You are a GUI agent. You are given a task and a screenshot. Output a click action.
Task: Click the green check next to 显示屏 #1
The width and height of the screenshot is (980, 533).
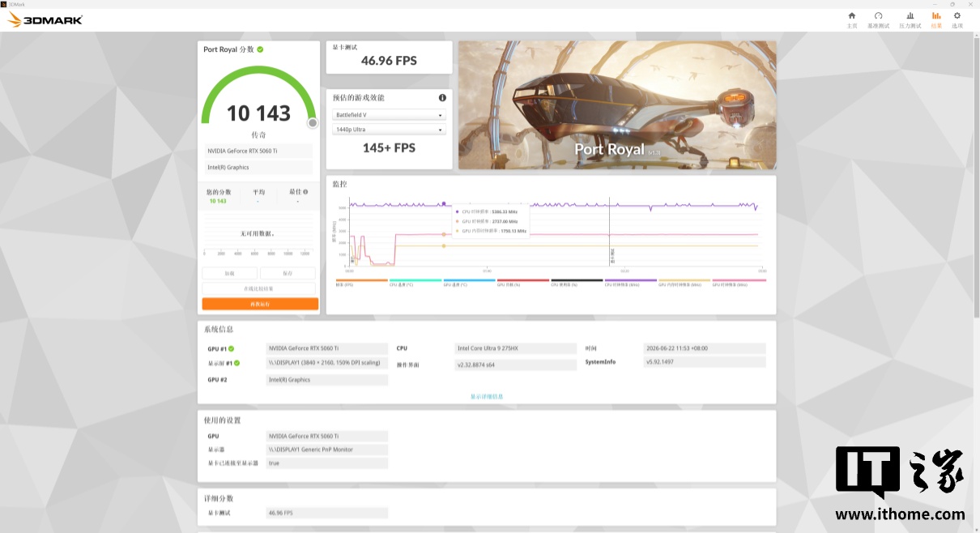[x=237, y=363]
